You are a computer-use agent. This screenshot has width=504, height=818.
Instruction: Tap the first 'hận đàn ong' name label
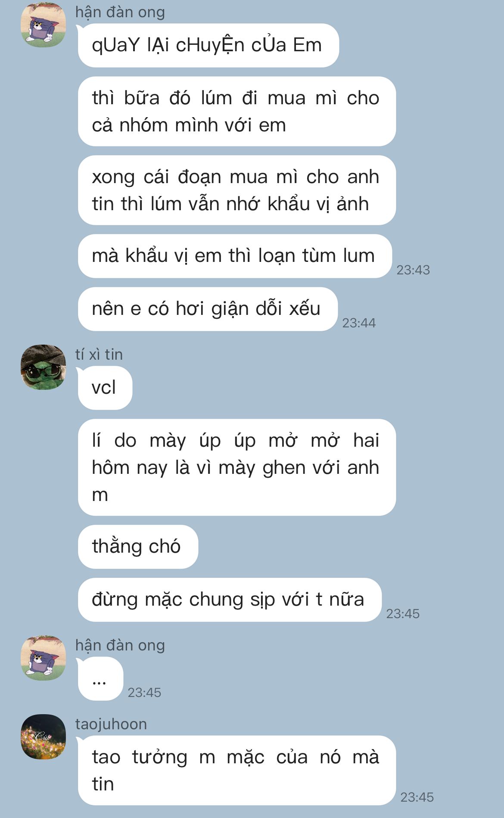click(x=120, y=12)
